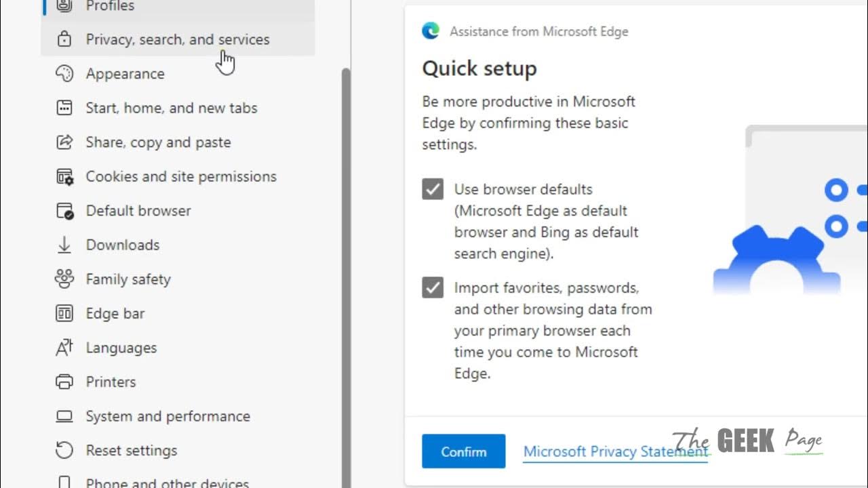Click the Share, copy and paste icon

point(64,142)
